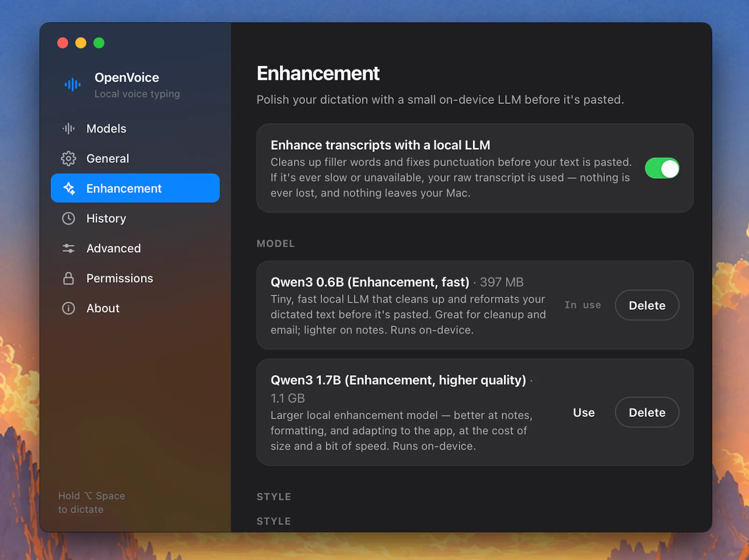Image resolution: width=749 pixels, height=560 pixels.
Task: Click the Advanced sliders icon
Action: [x=69, y=248]
